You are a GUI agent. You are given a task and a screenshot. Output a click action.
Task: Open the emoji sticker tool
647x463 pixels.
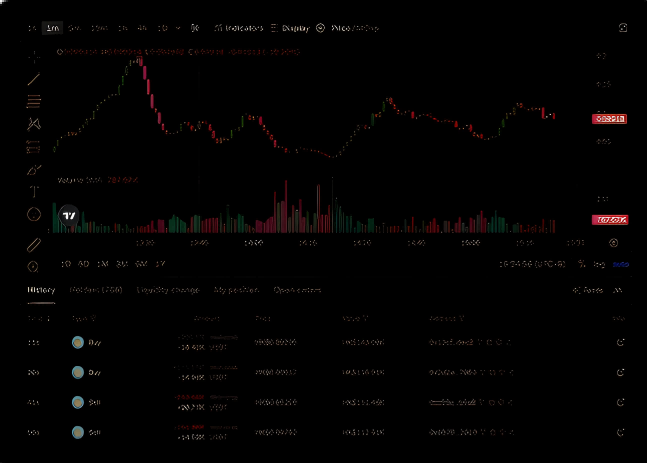tap(33, 214)
